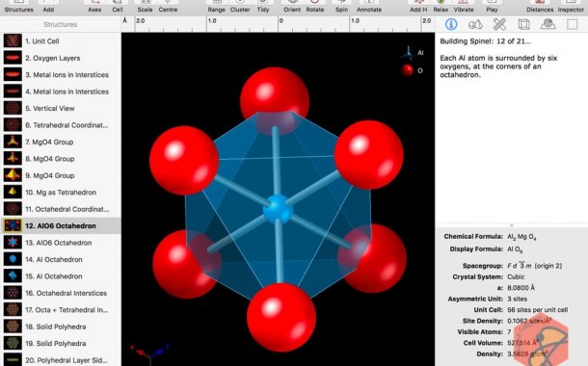The height and width of the screenshot is (366, 588).
Task: Select the '2. Oxygen Layers' structure
Action: [61, 58]
